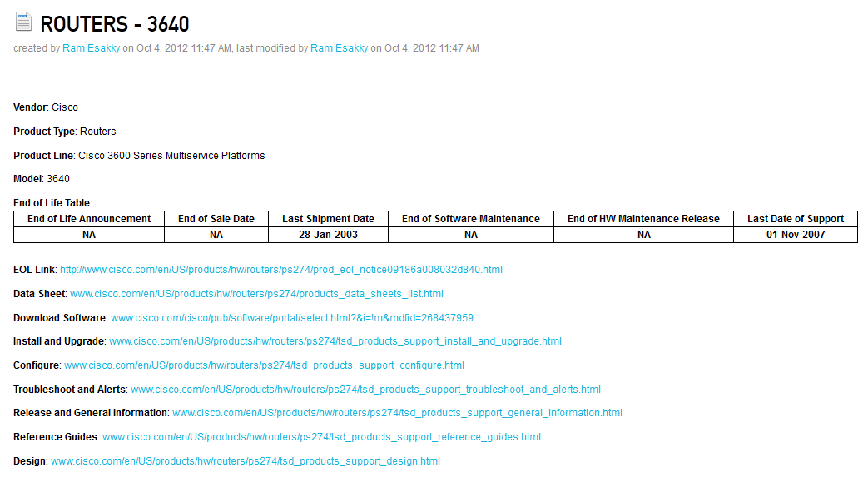Open the Reference Guides link

tap(321, 437)
